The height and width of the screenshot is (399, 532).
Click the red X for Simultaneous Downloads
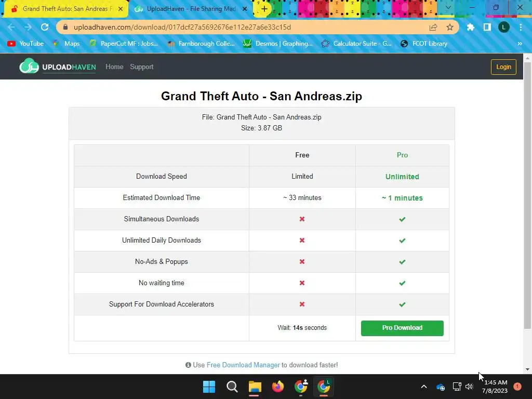click(x=302, y=219)
